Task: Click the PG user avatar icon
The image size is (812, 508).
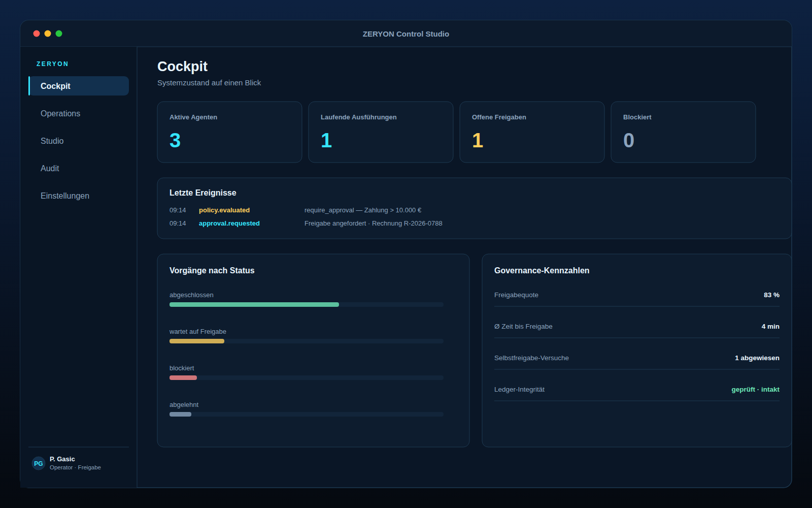Action: [39, 463]
